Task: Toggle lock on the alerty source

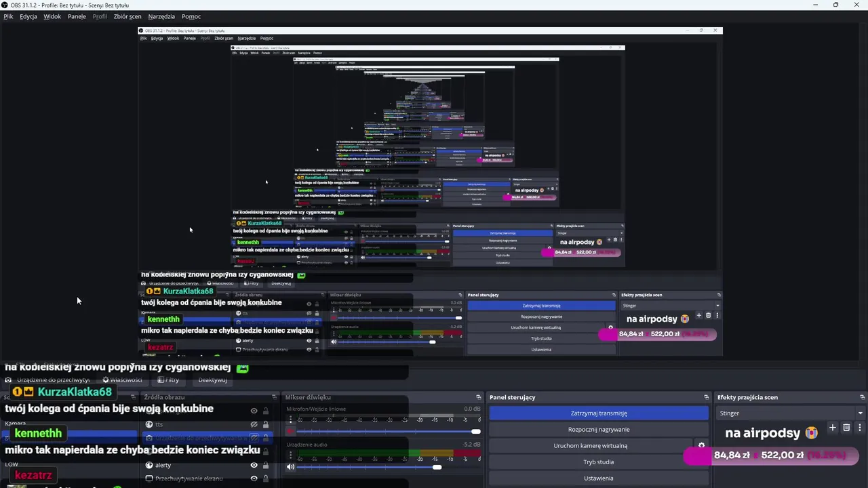Action: (265, 465)
